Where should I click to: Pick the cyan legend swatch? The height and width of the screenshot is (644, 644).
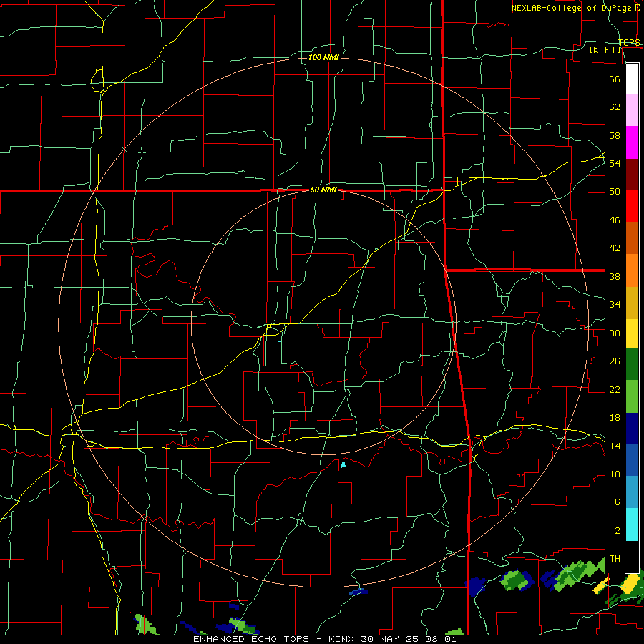click(x=632, y=525)
